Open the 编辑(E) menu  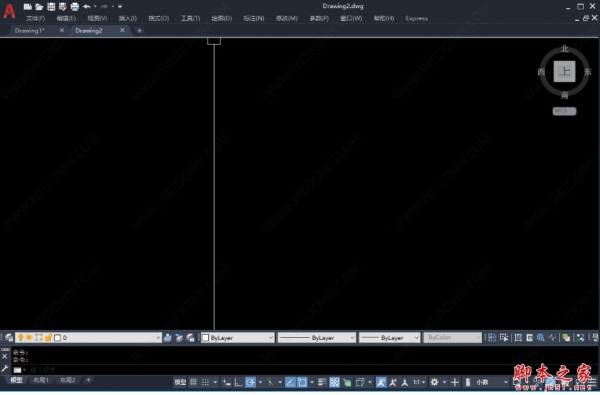[x=66, y=18]
